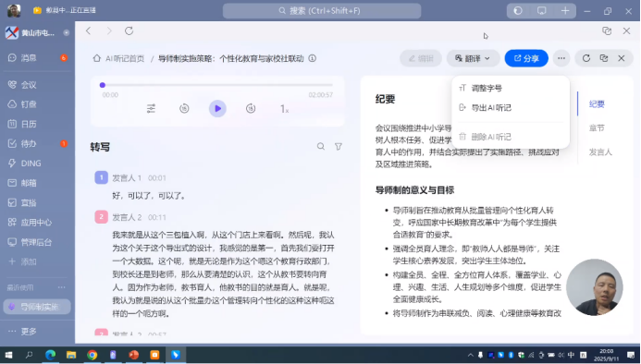Expand the 翻译 dropdown
The height and width of the screenshot is (364, 641).
coord(473,58)
